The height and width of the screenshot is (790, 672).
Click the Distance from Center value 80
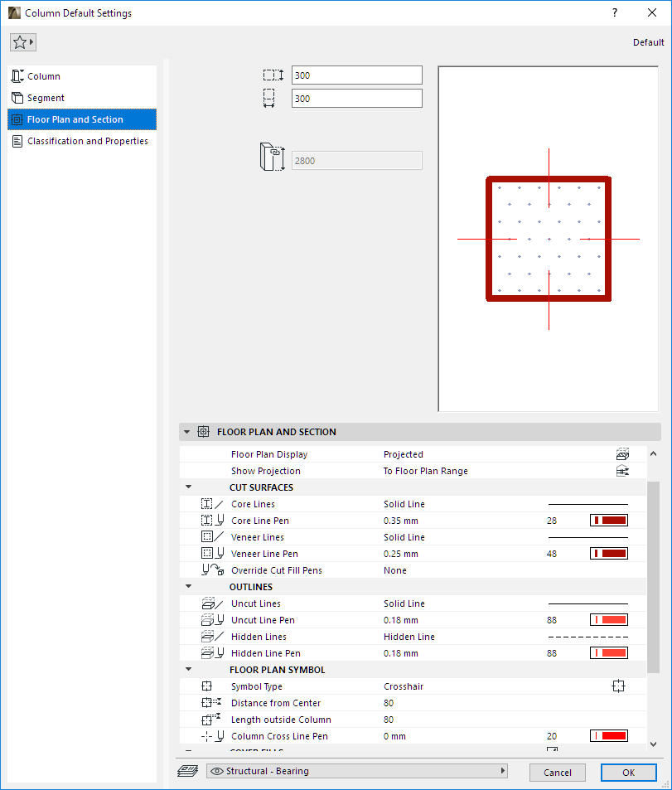(389, 703)
